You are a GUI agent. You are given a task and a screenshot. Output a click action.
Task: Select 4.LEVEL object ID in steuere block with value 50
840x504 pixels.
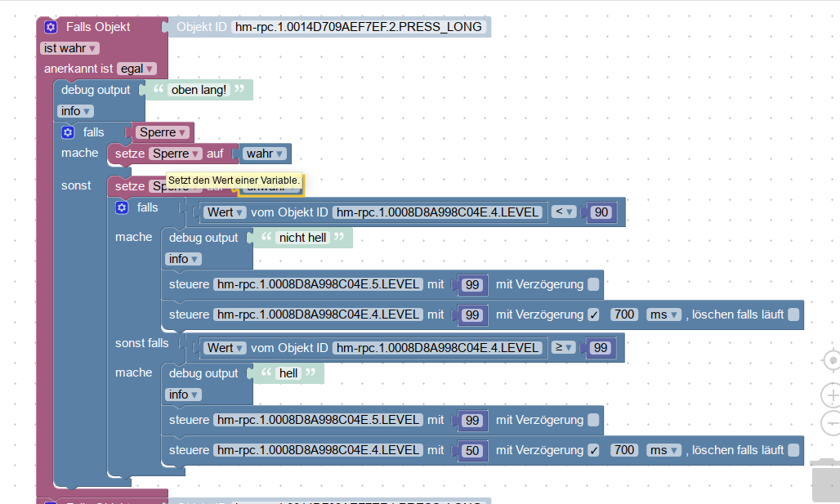coord(318,450)
